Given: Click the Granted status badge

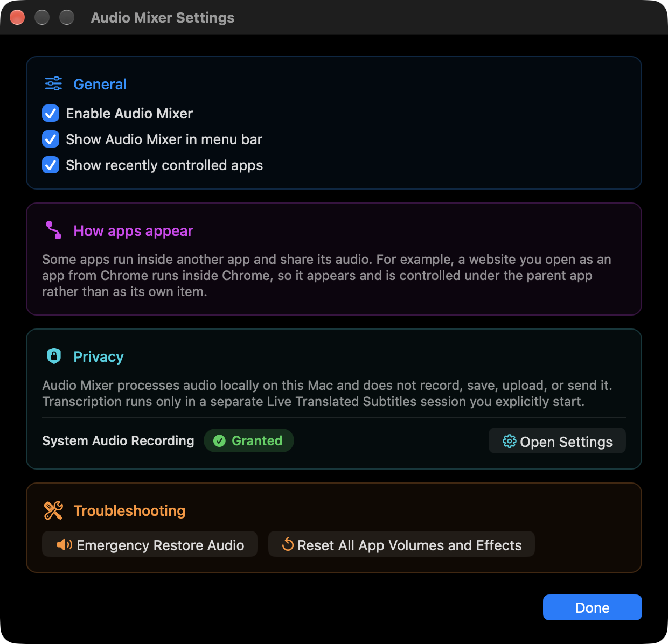Looking at the screenshot, I should tap(249, 440).
